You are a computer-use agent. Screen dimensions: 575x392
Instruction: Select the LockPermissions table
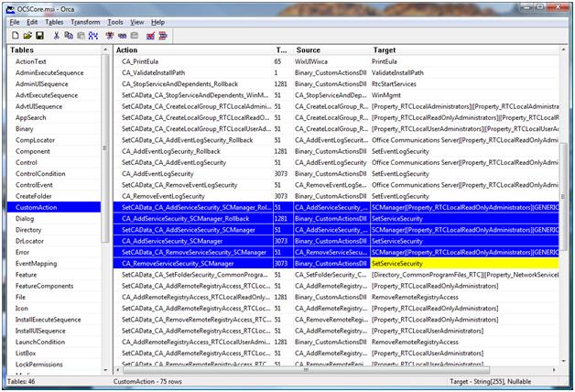point(38,365)
